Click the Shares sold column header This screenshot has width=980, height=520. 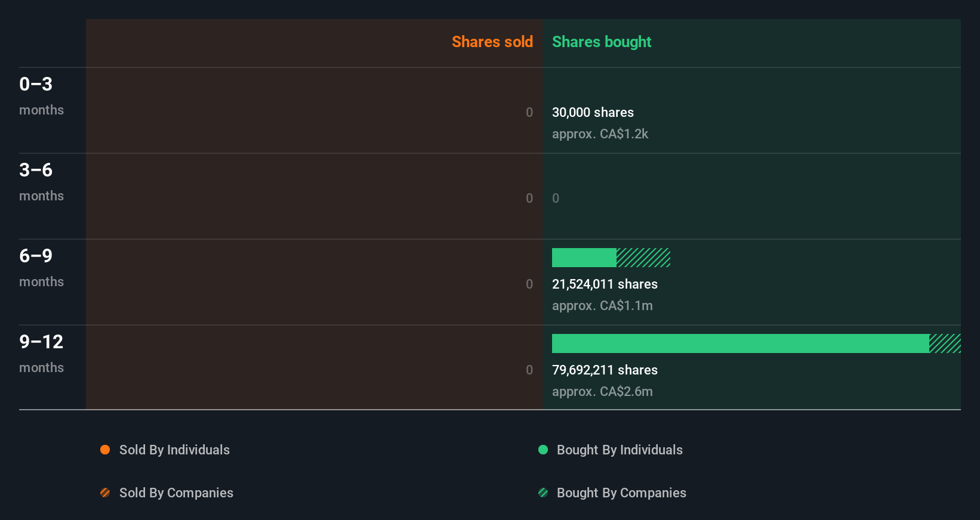pos(492,42)
